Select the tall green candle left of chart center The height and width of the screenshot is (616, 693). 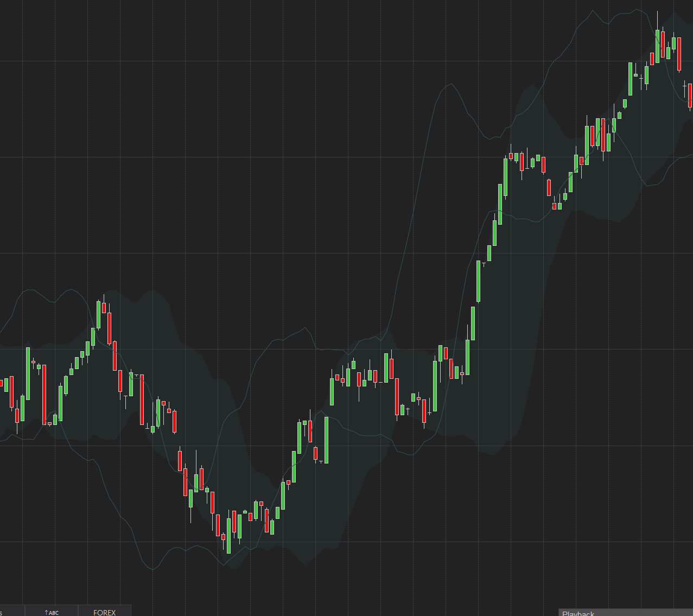(326, 440)
